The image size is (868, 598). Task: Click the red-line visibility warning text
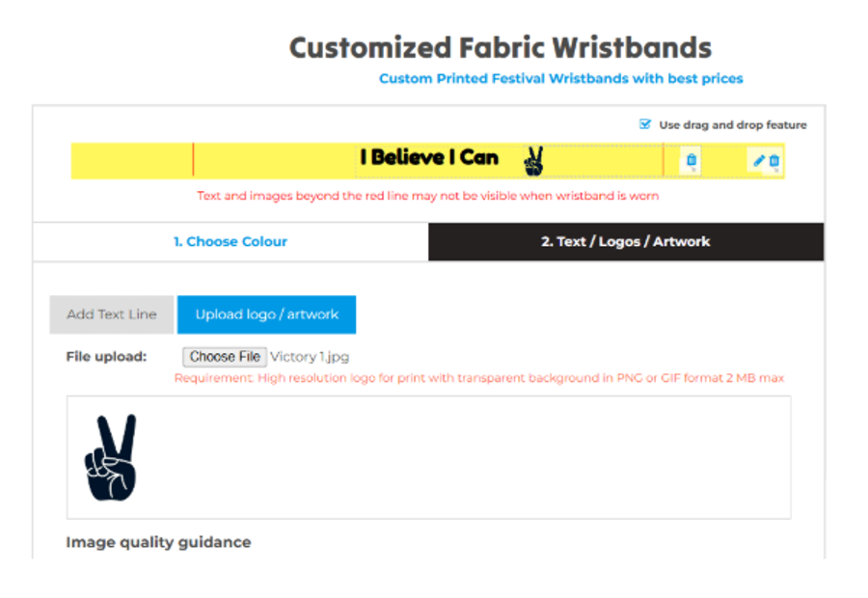click(428, 196)
